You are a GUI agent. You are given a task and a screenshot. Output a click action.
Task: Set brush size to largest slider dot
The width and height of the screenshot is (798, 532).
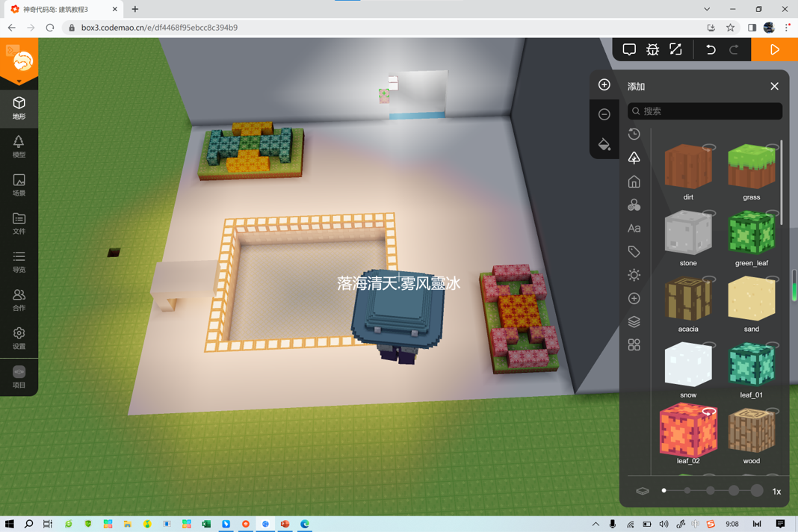(x=757, y=491)
